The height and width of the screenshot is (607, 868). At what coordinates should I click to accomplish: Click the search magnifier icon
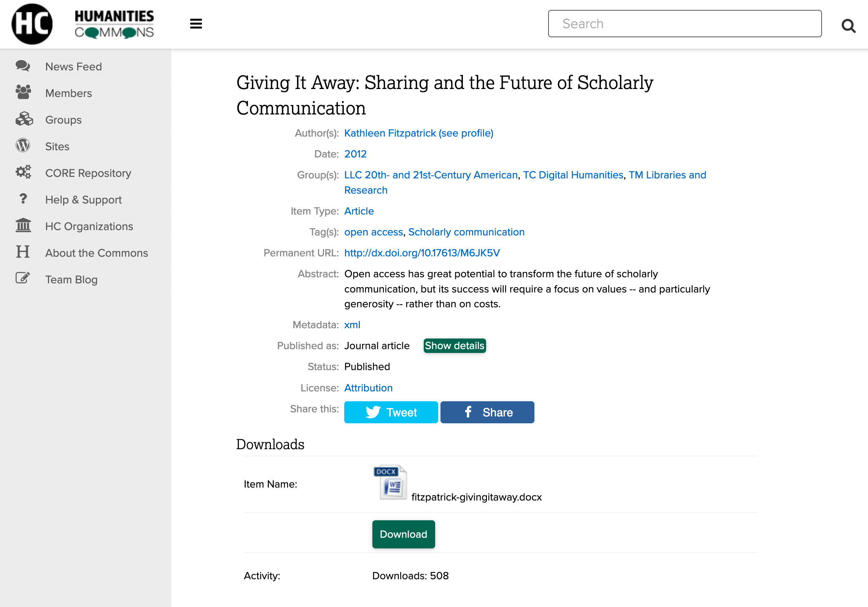pyautogui.click(x=848, y=26)
